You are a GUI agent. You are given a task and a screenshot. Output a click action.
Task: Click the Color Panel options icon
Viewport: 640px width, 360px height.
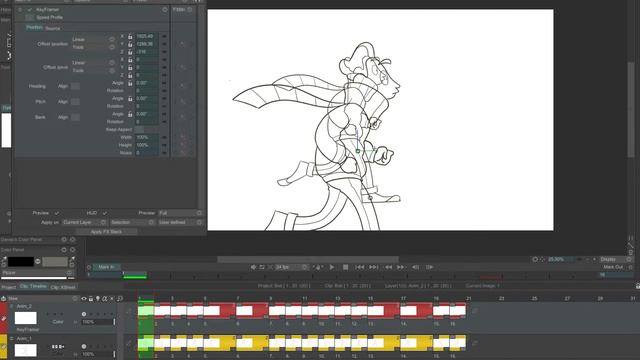(64, 249)
